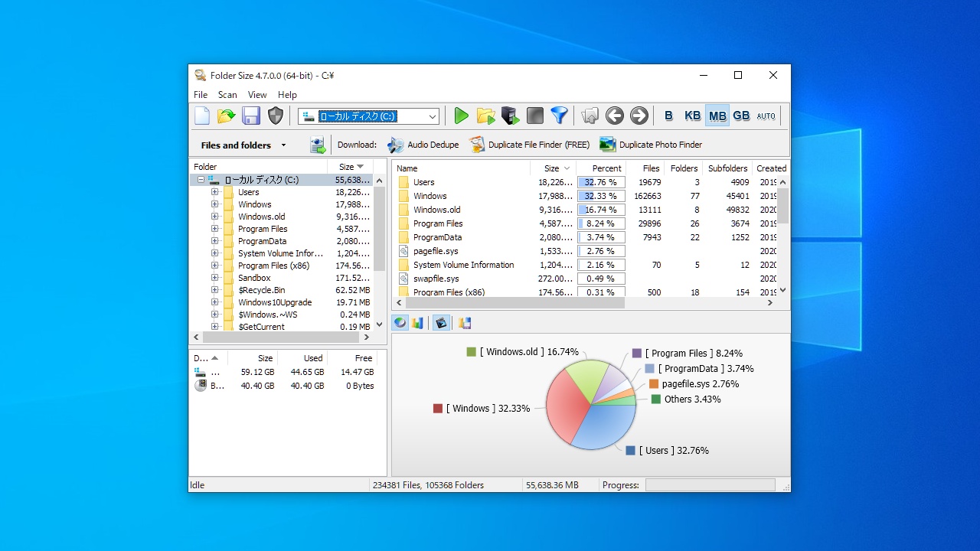Save the chart image icon
The image size is (980, 551).
click(465, 323)
